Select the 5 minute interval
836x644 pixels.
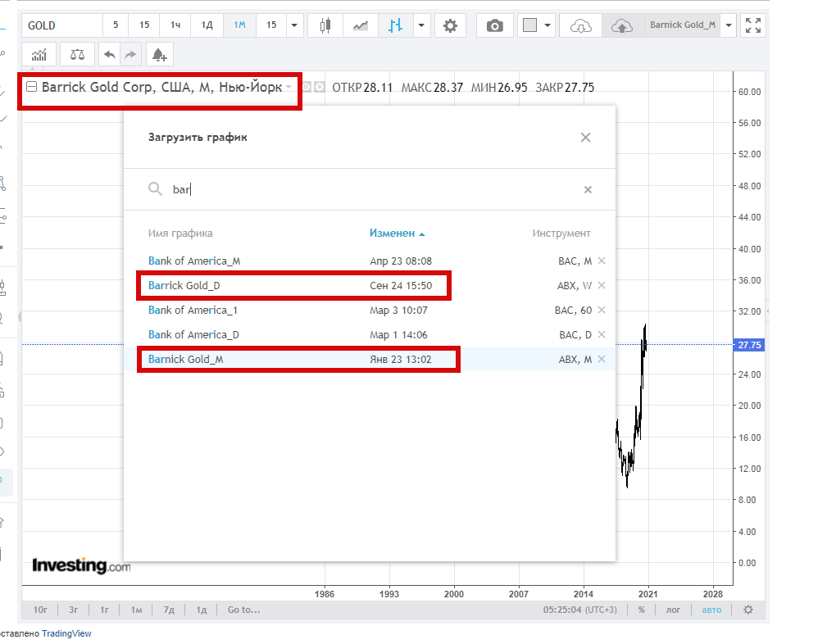(x=116, y=25)
